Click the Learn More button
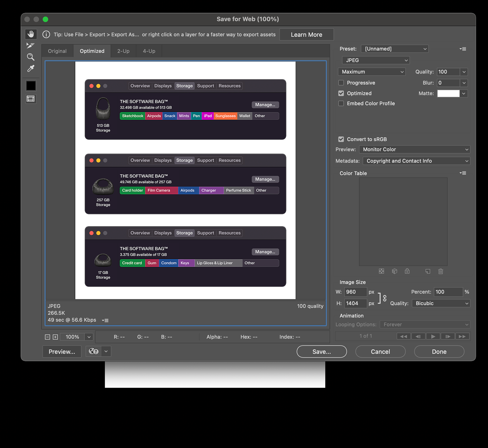The width and height of the screenshot is (488, 448). (306, 35)
